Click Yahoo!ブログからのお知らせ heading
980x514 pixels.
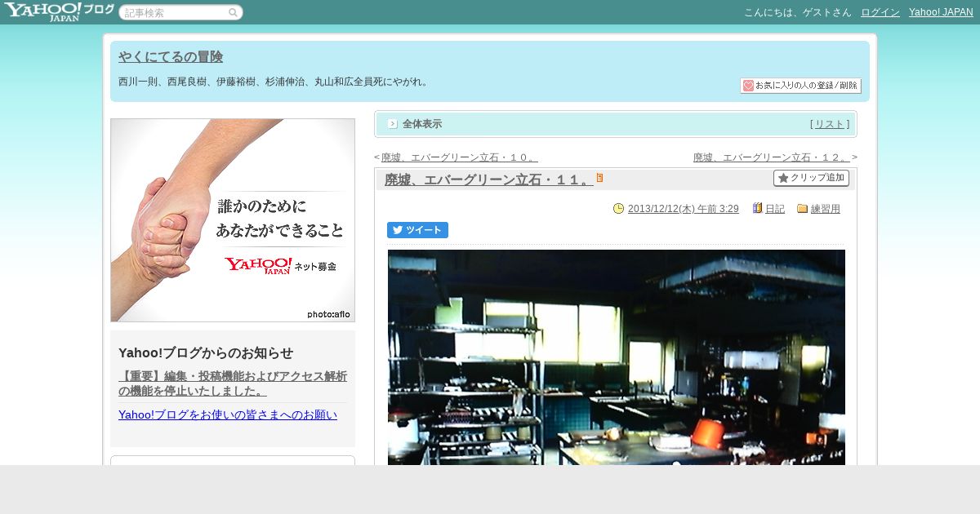[206, 352]
